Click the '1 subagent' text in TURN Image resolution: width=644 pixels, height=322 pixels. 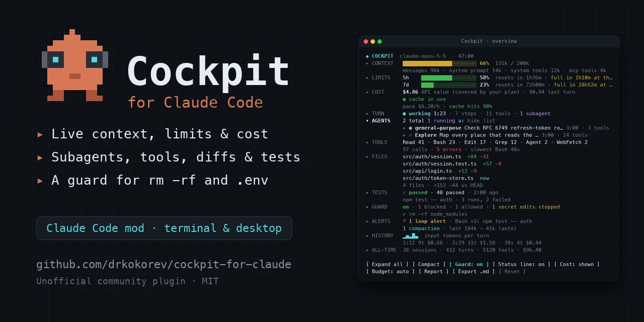(x=535, y=114)
